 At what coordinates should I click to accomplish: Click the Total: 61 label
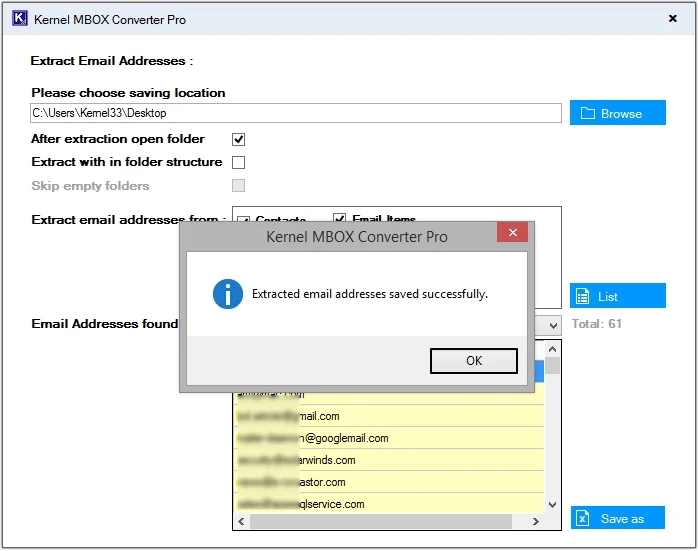[596, 324]
